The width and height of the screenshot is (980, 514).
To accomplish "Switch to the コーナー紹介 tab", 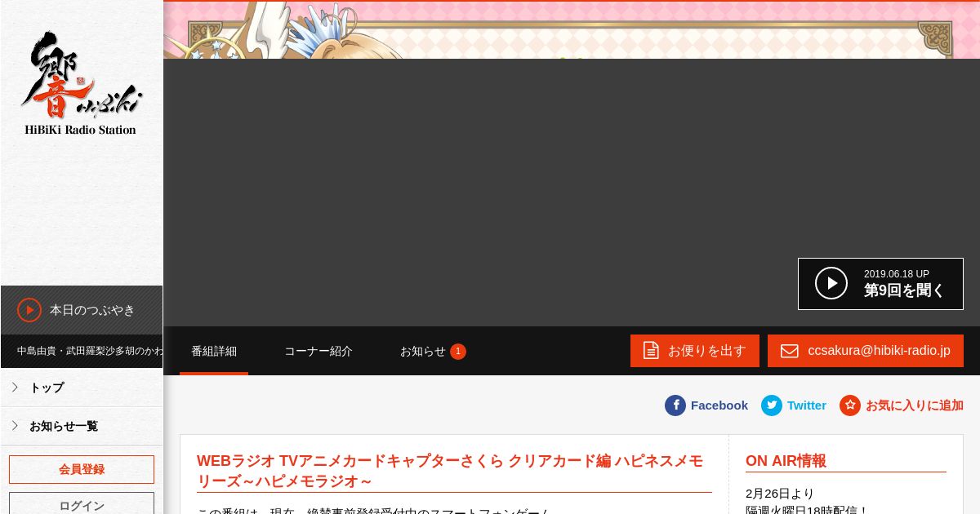I will 318,351.
